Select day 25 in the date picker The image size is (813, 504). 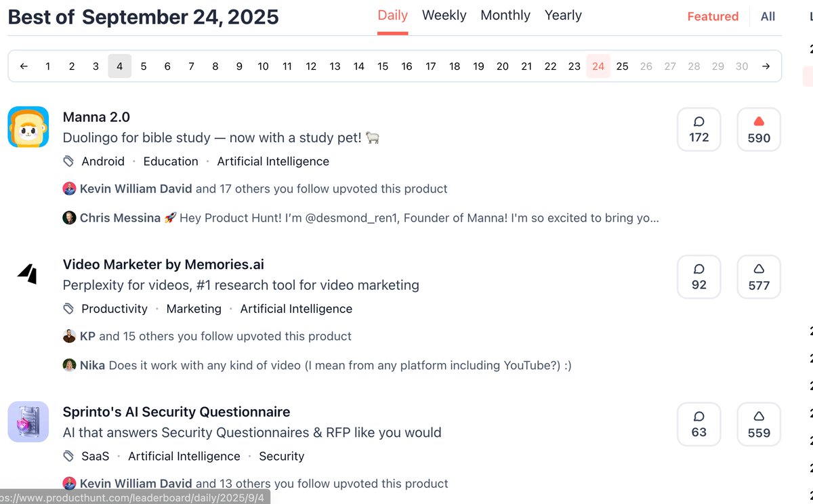[x=623, y=66]
